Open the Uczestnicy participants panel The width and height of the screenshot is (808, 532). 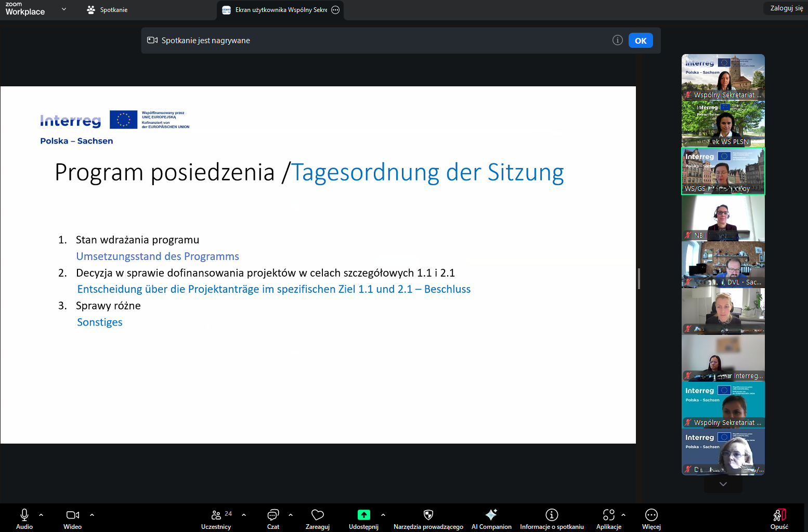tap(216, 518)
